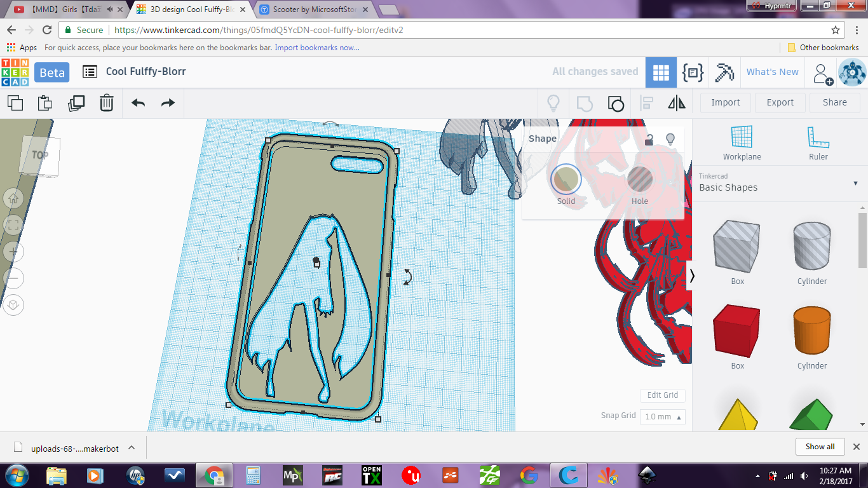Reload the page
The height and width of the screenshot is (488, 868).
pyautogui.click(x=46, y=30)
